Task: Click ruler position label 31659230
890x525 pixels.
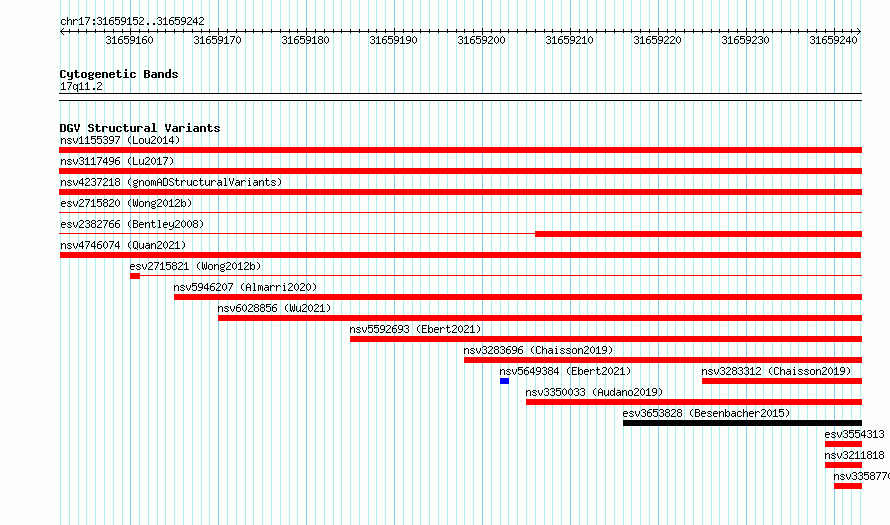Action: click(x=745, y=40)
